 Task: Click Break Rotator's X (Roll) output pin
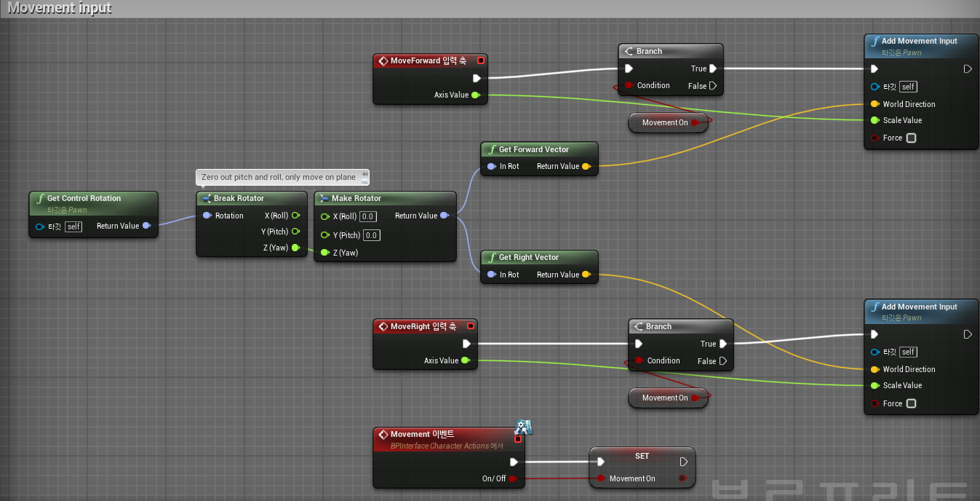click(x=295, y=216)
